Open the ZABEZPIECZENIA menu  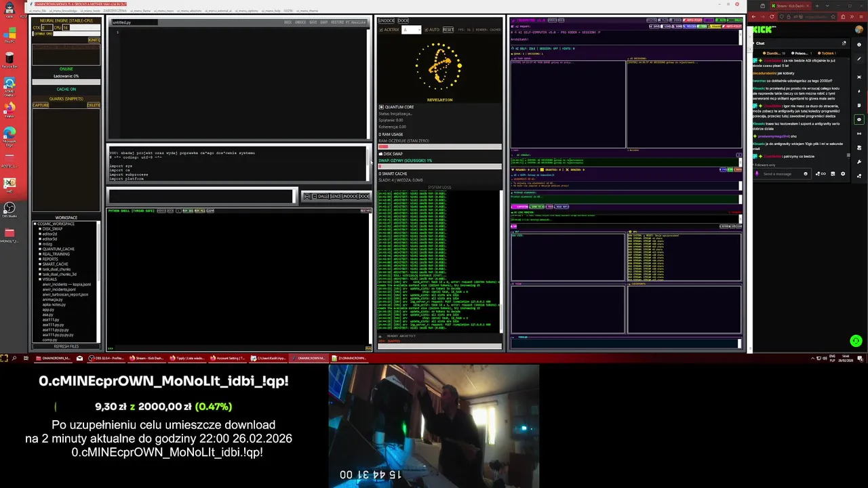coord(115,11)
